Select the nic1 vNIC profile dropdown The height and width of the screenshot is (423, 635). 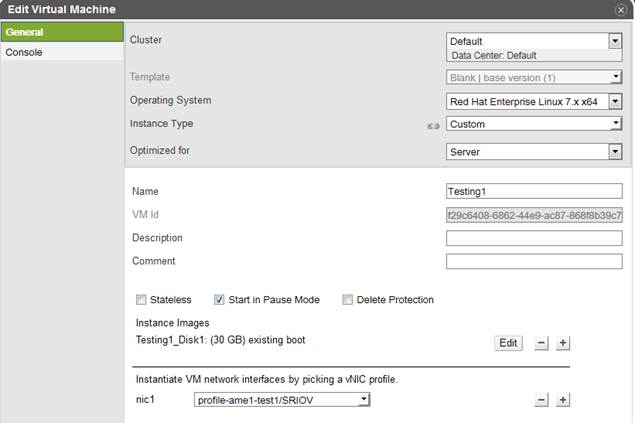[x=282, y=400]
